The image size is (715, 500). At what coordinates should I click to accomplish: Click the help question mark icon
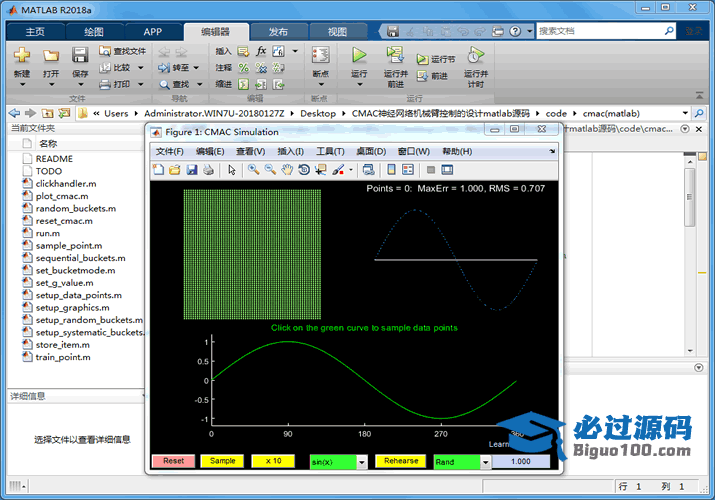point(515,31)
